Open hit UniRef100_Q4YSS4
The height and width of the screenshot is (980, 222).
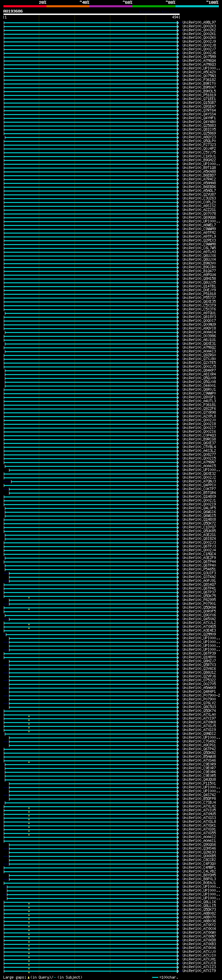pos(199,114)
